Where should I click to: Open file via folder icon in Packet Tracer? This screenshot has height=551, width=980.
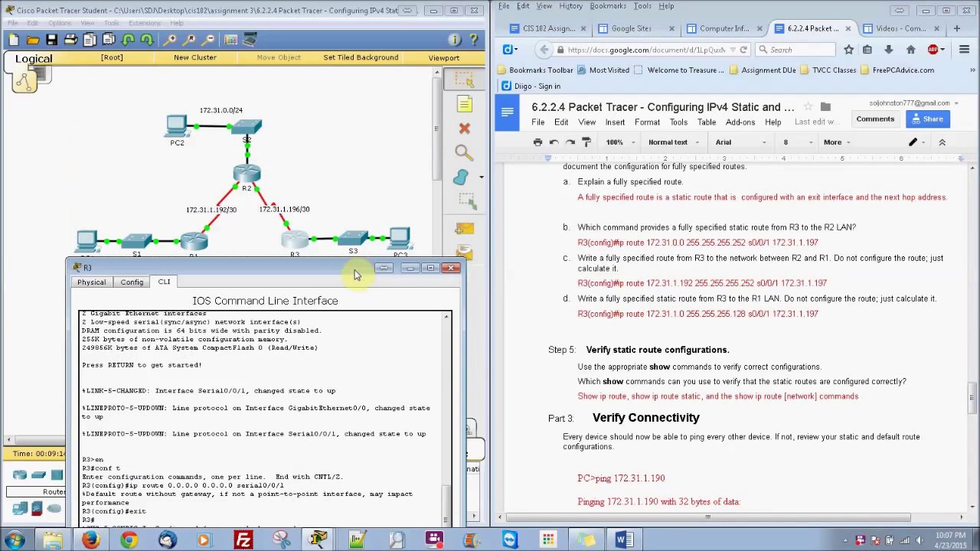click(33, 40)
